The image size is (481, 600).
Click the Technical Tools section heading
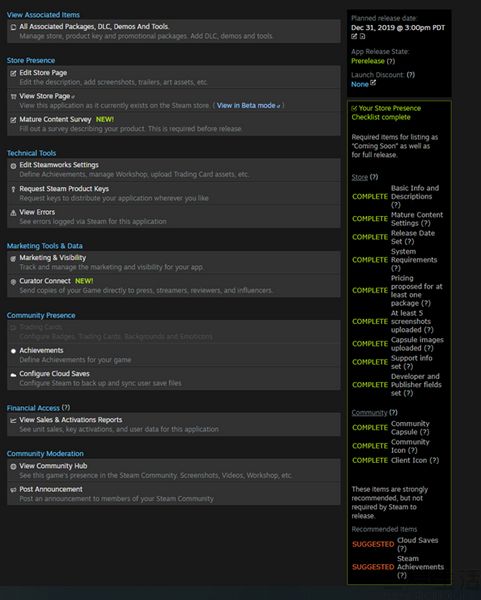pos(31,153)
